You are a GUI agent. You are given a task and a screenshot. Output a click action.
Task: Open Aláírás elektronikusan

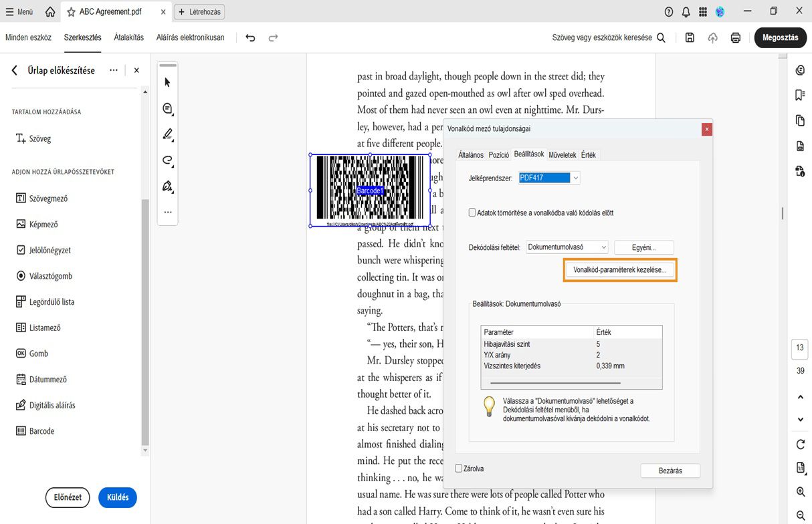coord(190,37)
